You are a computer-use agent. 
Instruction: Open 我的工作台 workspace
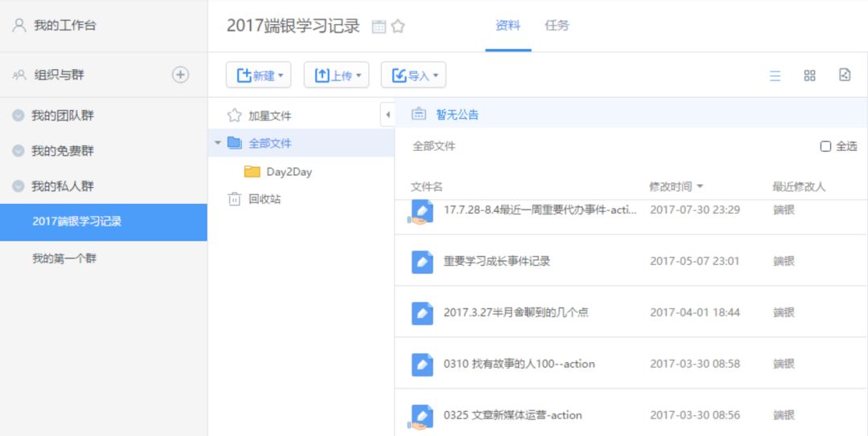(x=64, y=26)
